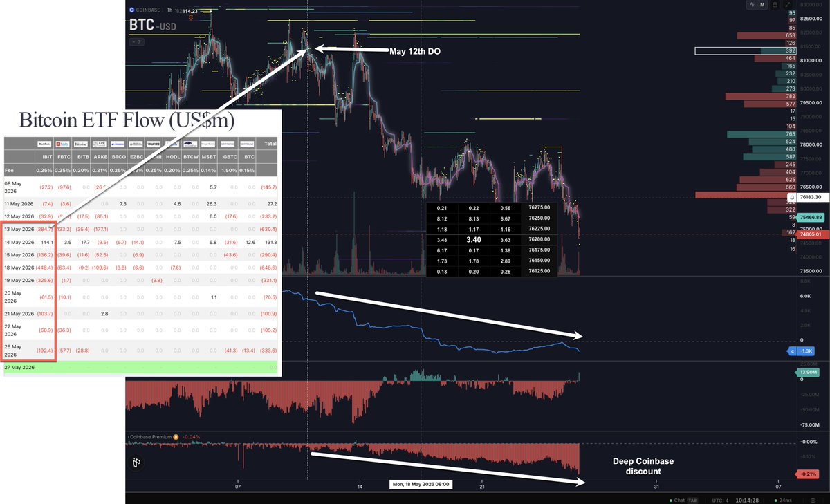Open the calendar date picker icon

pos(775,5)
